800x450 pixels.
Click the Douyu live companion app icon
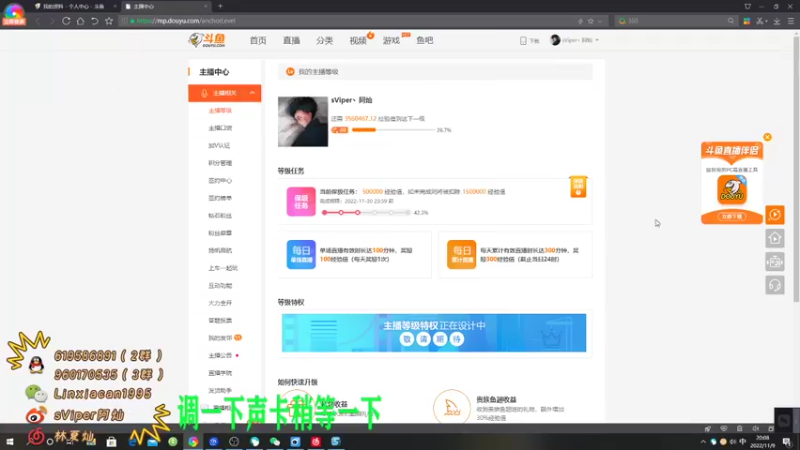[x=732, y=190]
